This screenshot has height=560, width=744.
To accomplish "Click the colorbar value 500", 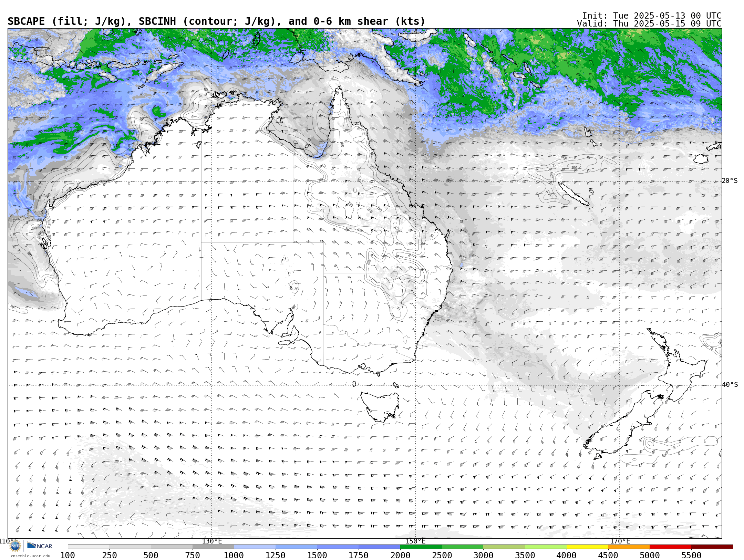I will [151, 555].
